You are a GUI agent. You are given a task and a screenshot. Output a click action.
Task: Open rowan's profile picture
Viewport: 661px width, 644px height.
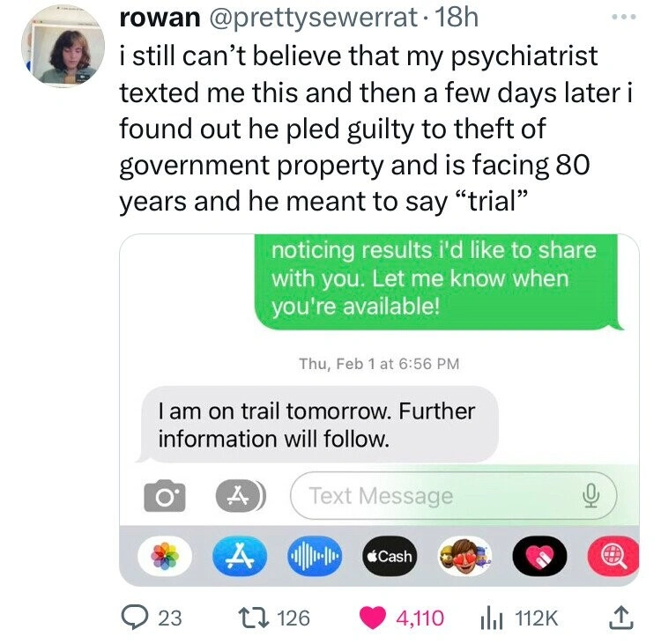[x=63, y=49]
